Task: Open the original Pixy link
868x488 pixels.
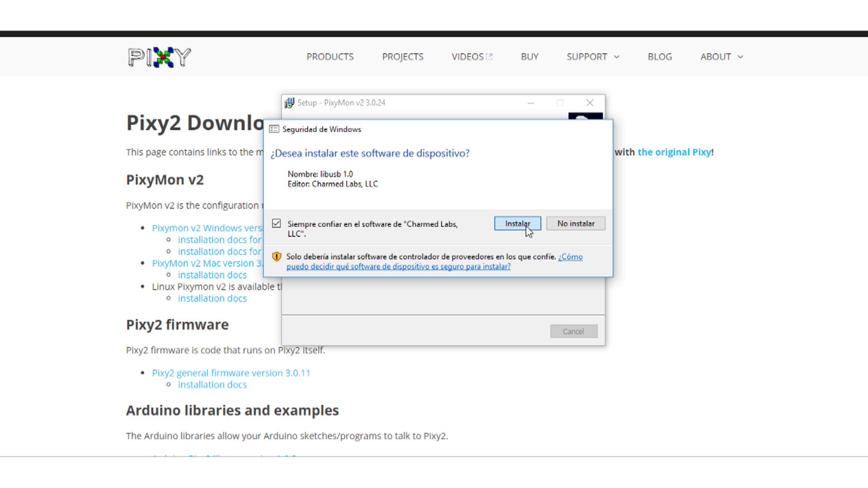Action: click(x=674, y=152)
